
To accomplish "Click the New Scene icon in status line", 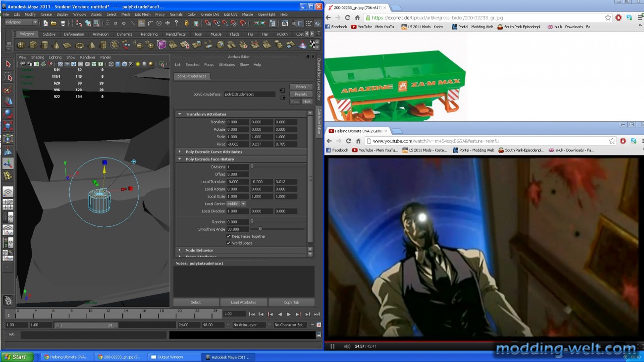I will click(45, 23).
